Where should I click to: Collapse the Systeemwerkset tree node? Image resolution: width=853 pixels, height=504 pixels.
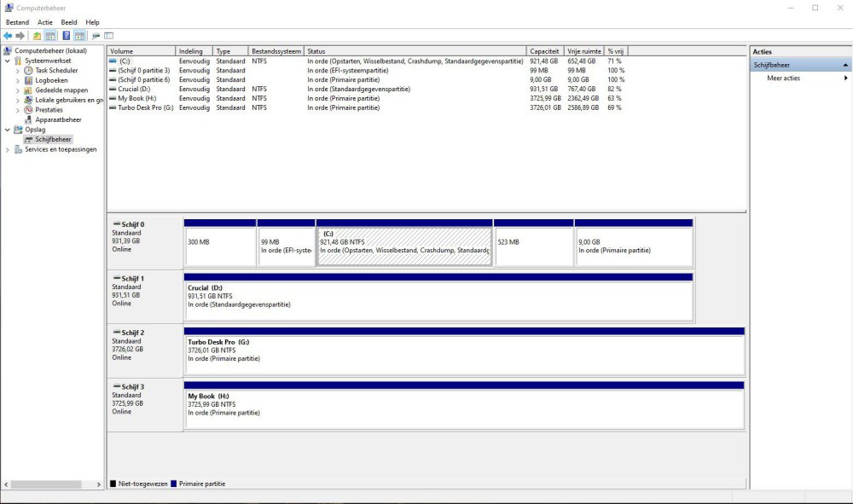click(x=8, y=61)
